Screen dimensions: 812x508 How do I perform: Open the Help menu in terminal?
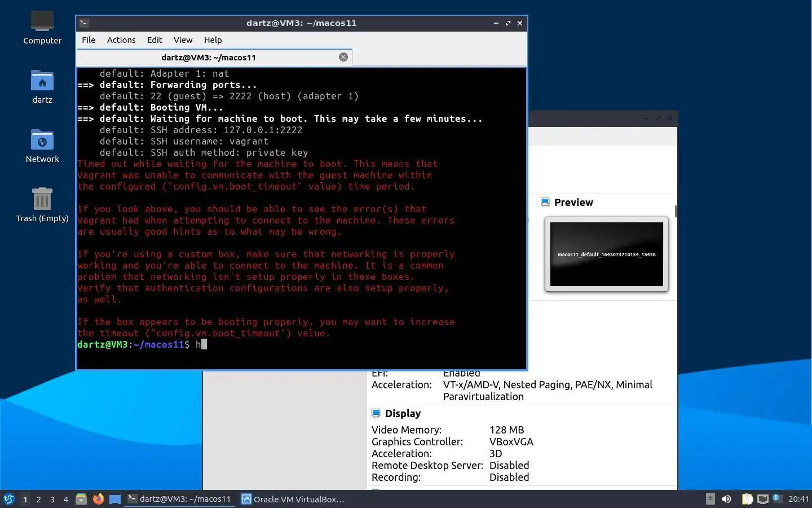(213, 40)
